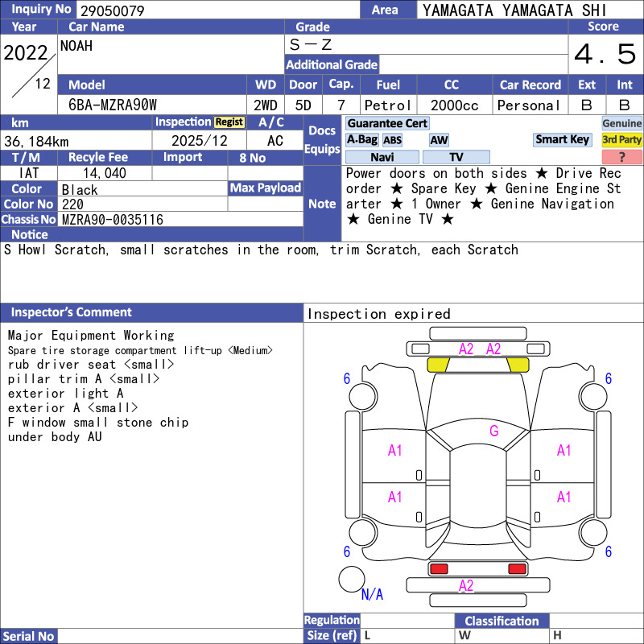Click the car name NOAH
The width and height of the screenshot is (644, 644).
(76, 46)
